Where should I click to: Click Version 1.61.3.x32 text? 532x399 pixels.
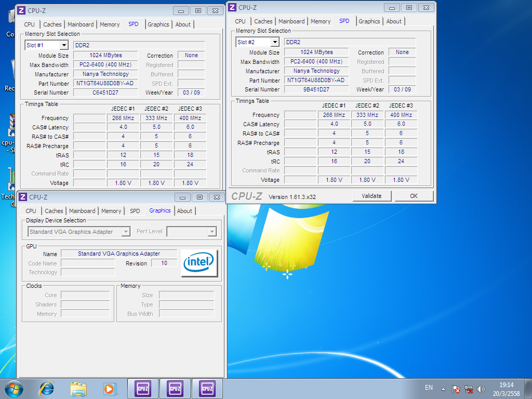point(292,197)
